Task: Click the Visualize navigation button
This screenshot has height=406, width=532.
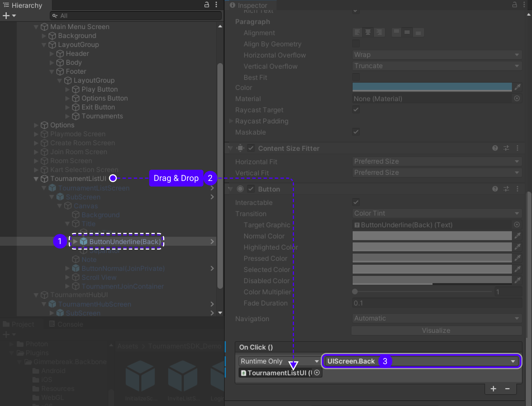Action: pyautogui.click(x=436, y=331)
